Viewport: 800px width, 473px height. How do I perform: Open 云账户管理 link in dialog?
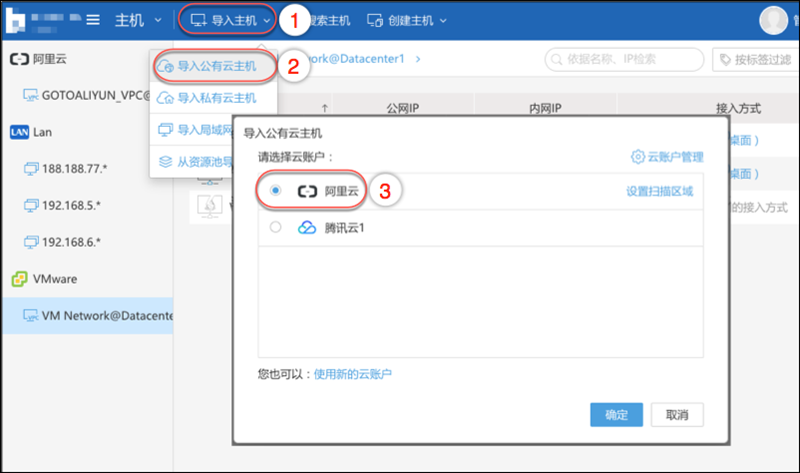pos(676,157)
